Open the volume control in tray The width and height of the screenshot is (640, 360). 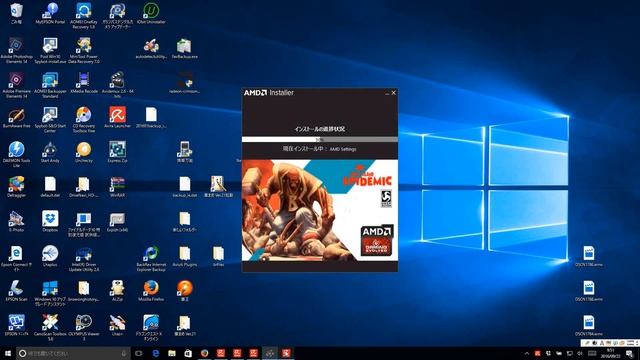[580, 353]
